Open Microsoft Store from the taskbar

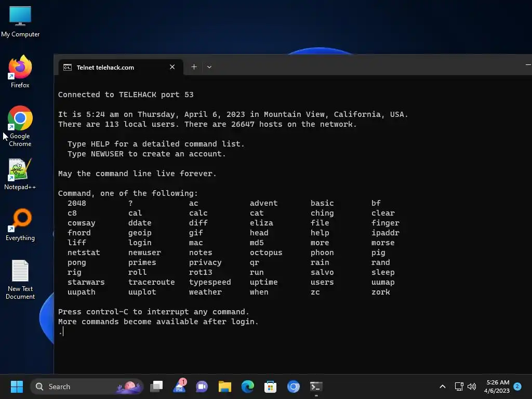(270, 387)
